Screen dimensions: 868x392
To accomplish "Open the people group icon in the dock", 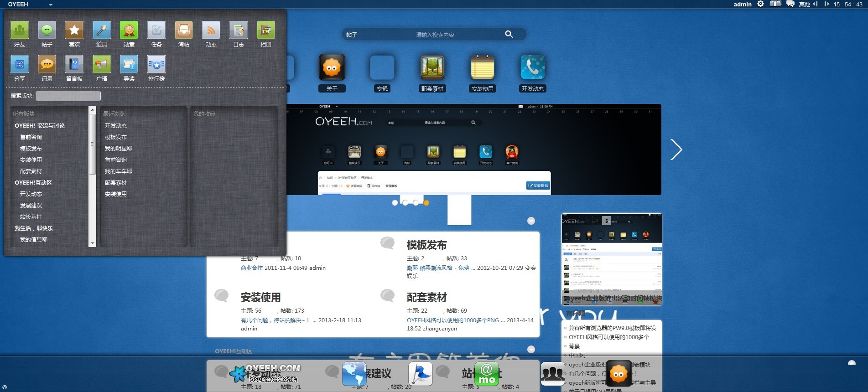I will click(x=553, y=374).
